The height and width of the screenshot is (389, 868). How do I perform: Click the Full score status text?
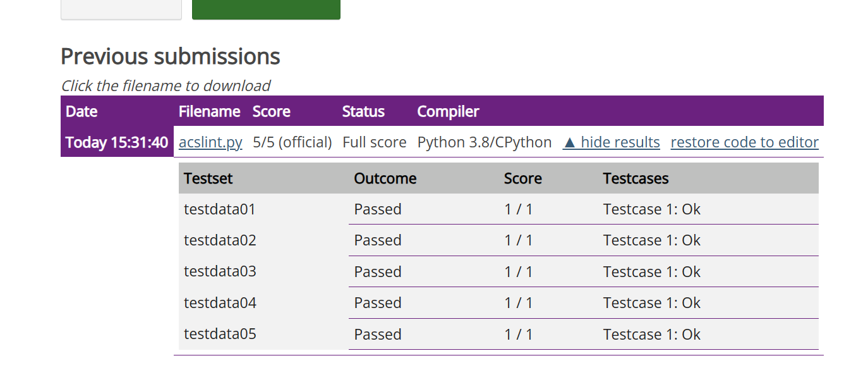(374, 142)
